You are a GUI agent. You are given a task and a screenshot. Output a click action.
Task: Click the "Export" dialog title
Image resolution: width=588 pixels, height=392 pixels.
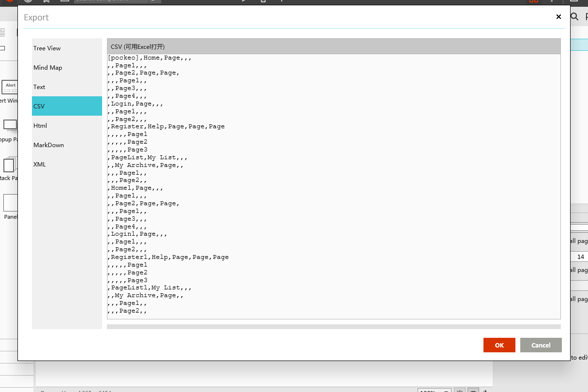[x=36, y=17]
